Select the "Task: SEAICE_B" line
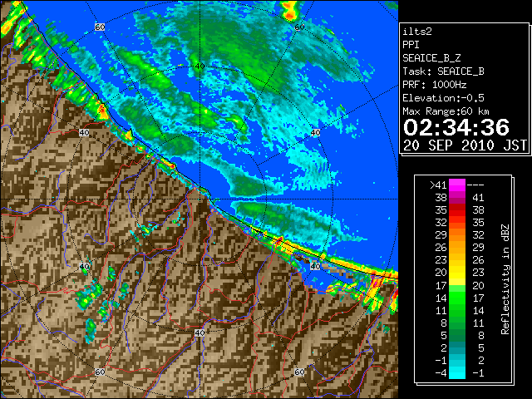The image size is (532, 399). [x=443, y=71]
